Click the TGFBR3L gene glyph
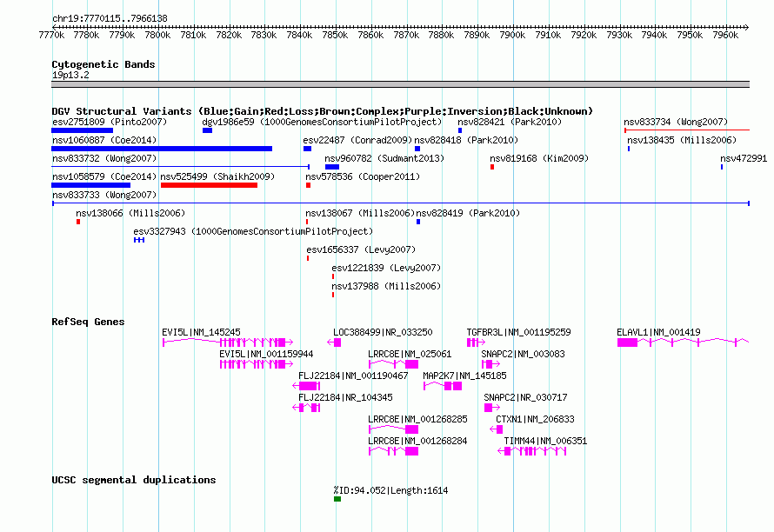 476,342
